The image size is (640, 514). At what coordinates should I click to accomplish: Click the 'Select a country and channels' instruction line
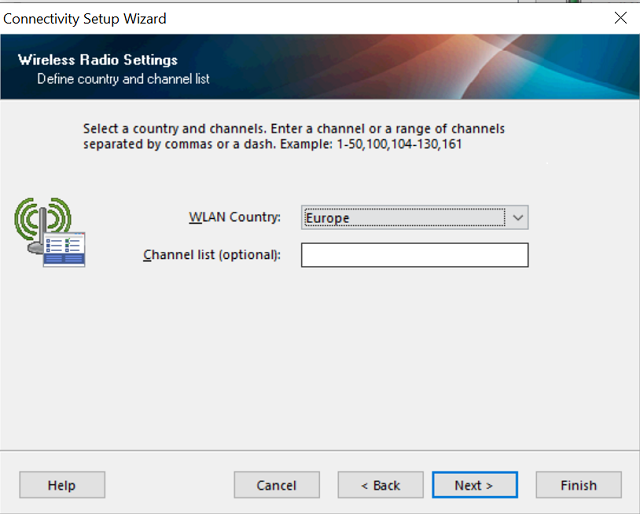(x=294, y=129)
